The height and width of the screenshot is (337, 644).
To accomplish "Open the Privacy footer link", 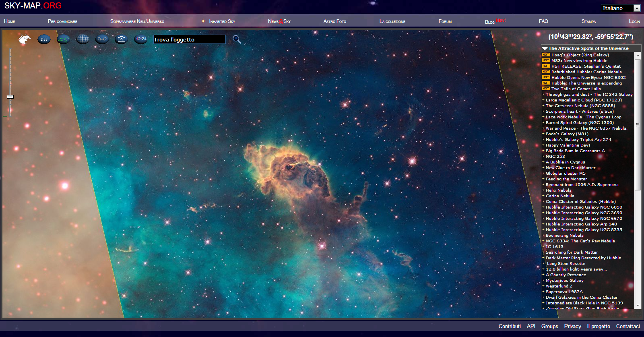I will click(572, 326).
